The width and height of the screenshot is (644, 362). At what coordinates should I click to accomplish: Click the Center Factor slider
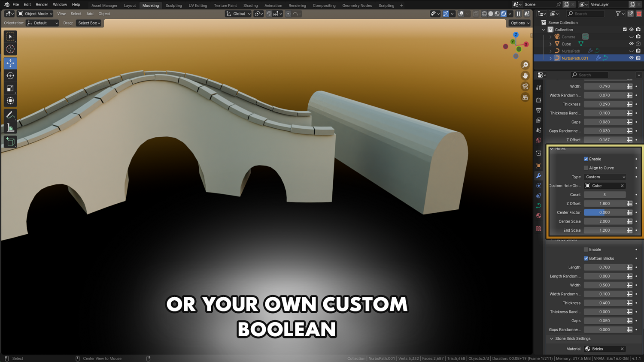tap(605, 213)
